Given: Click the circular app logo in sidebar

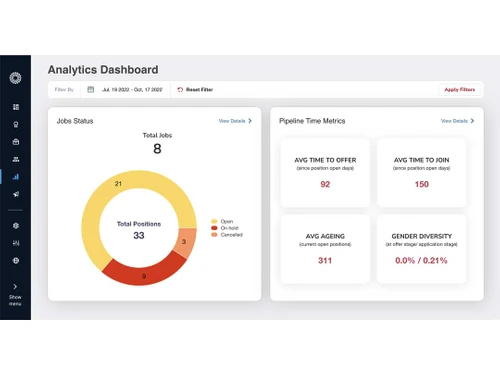Looking at the screenshot, I should pyautogui.click(x=15, y=78).
